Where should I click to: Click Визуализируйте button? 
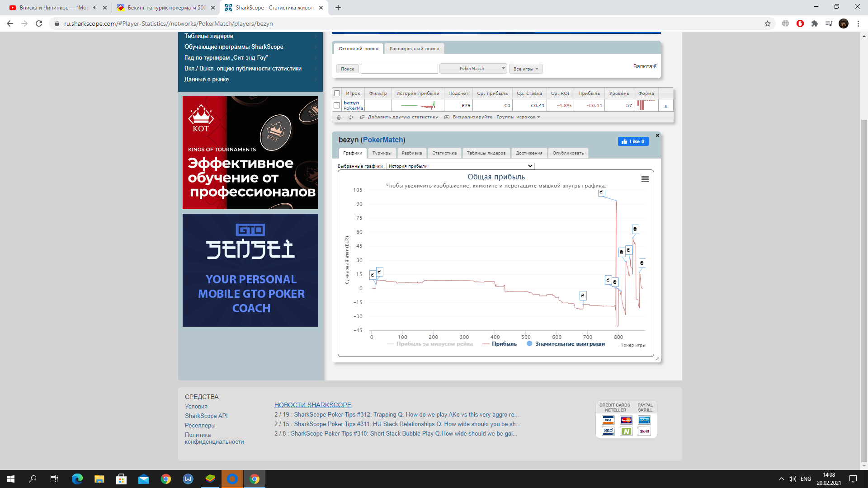click(x=468, y=117)
